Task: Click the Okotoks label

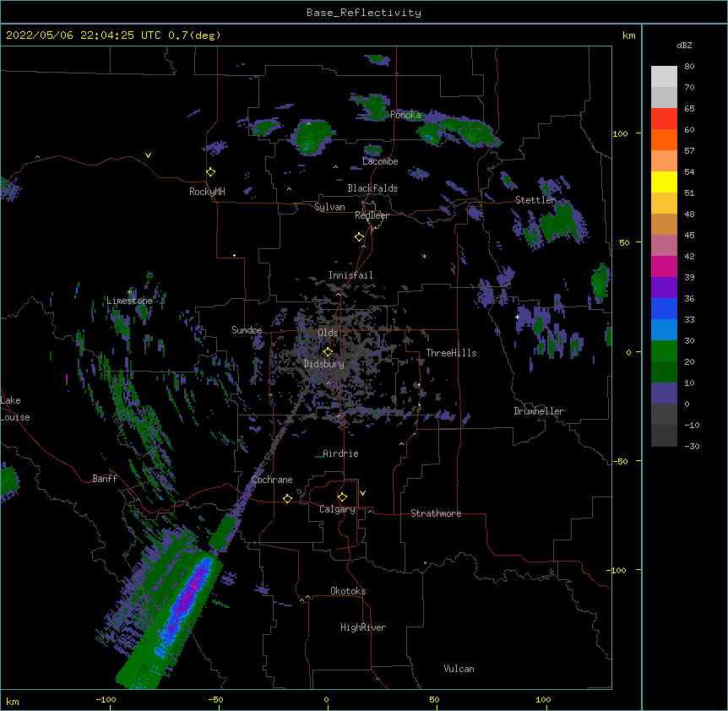Action: pos(348,591)
